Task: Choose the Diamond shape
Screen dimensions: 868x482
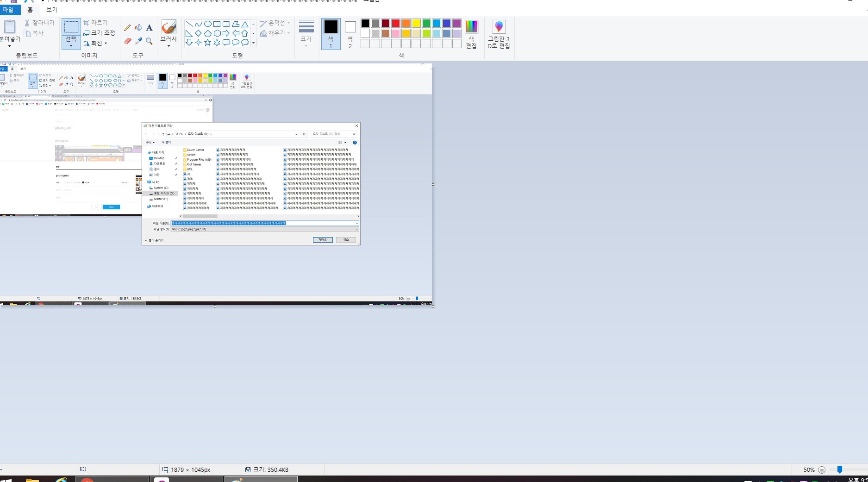Action: point(198,33)
